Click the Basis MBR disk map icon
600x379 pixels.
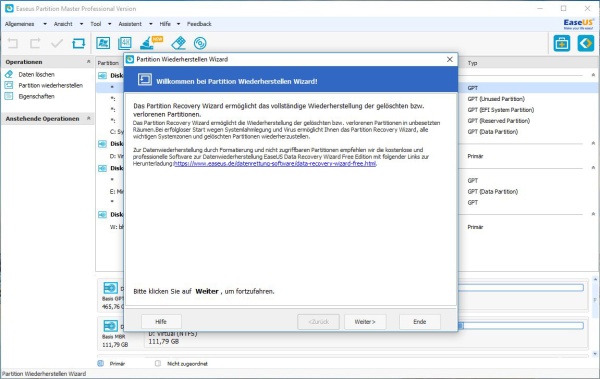(111, 326)
